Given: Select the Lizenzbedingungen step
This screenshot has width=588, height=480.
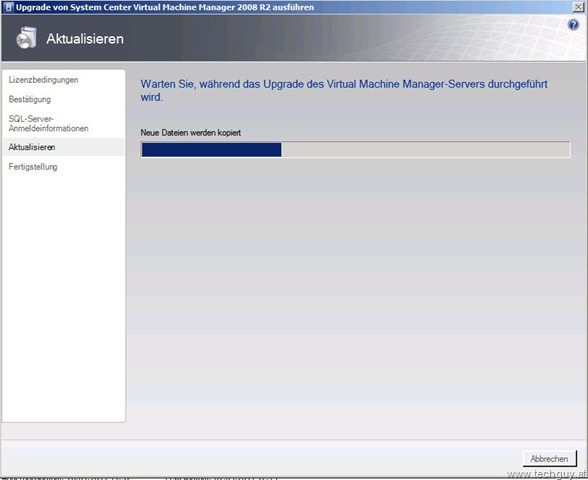Looking at the screenshot, I should [44, 80].
